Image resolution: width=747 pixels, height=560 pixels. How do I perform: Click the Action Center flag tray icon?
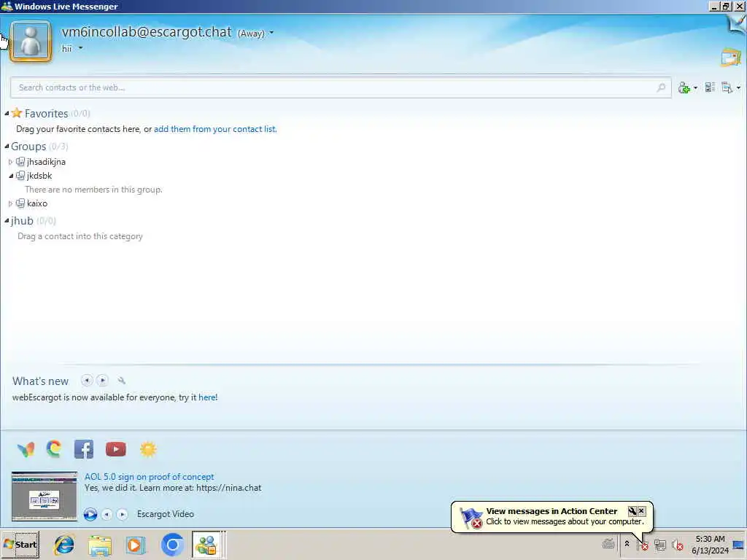tap(643, 544)
